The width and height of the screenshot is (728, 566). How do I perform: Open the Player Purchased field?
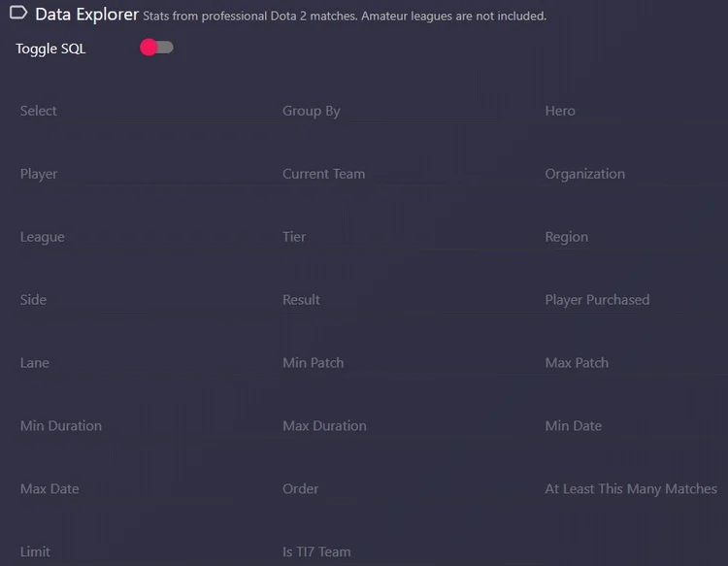pos(635,300)
